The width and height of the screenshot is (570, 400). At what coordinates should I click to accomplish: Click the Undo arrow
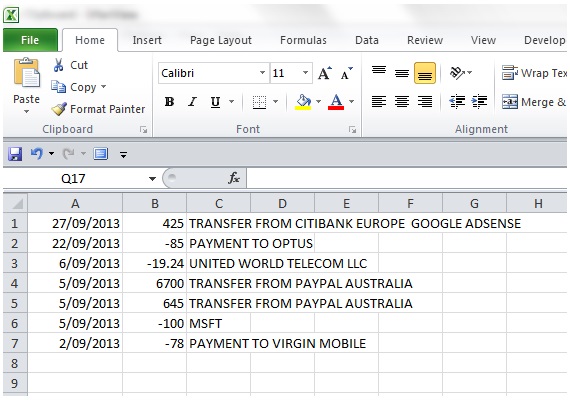pos(37,154)
